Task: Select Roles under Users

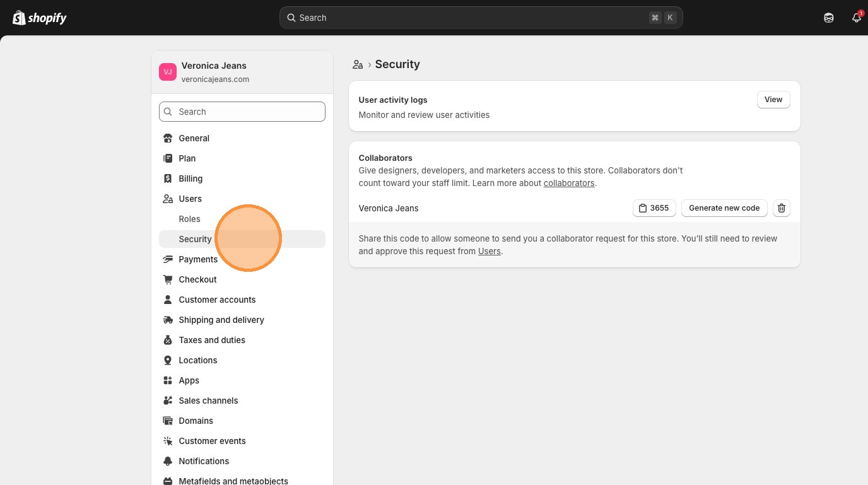Action: click(242, 219)
